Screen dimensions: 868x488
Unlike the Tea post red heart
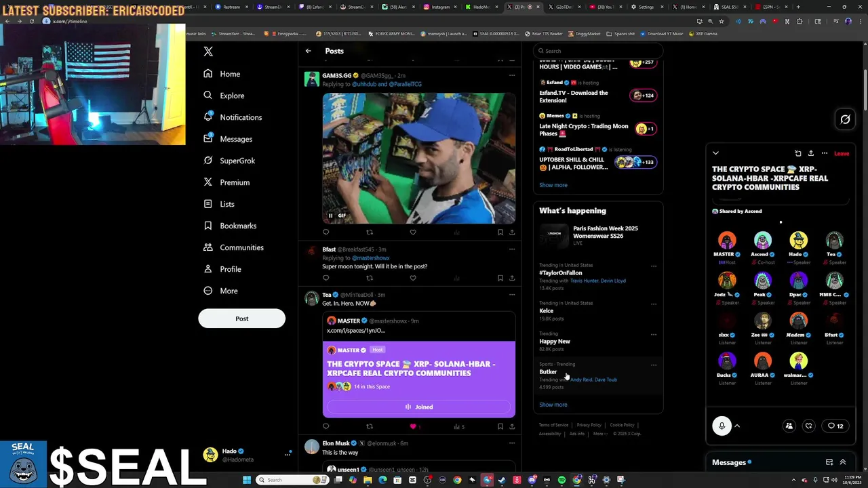(x=413, y=426)
